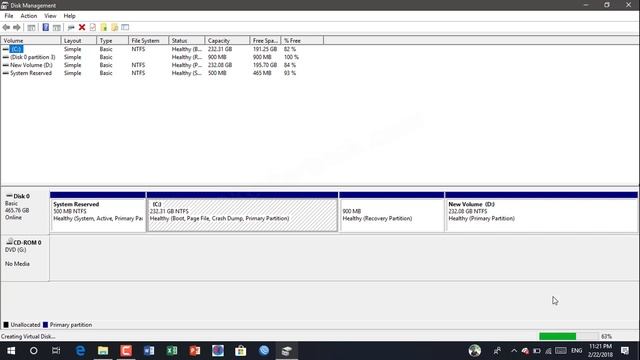This screenshot has height=360, width=640.
Task: Open the Help menu
Action: click(69, 16)
